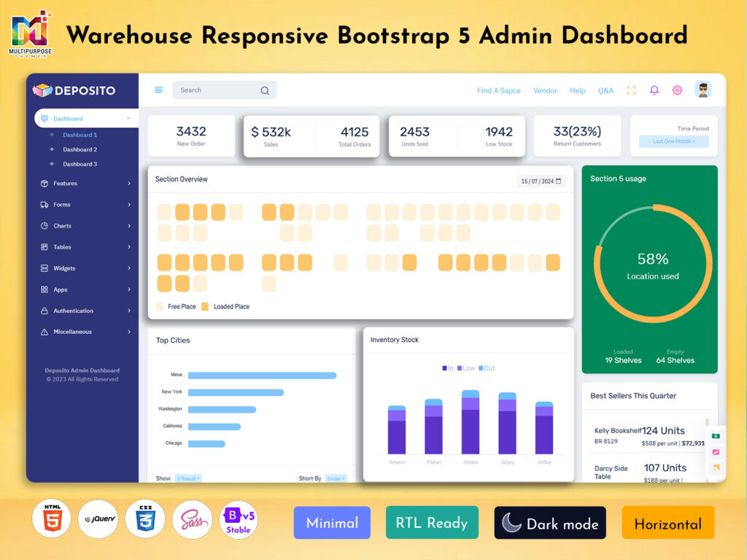Click the Vendor link
This screenshot has height=560, width=747.
[545, 91]
